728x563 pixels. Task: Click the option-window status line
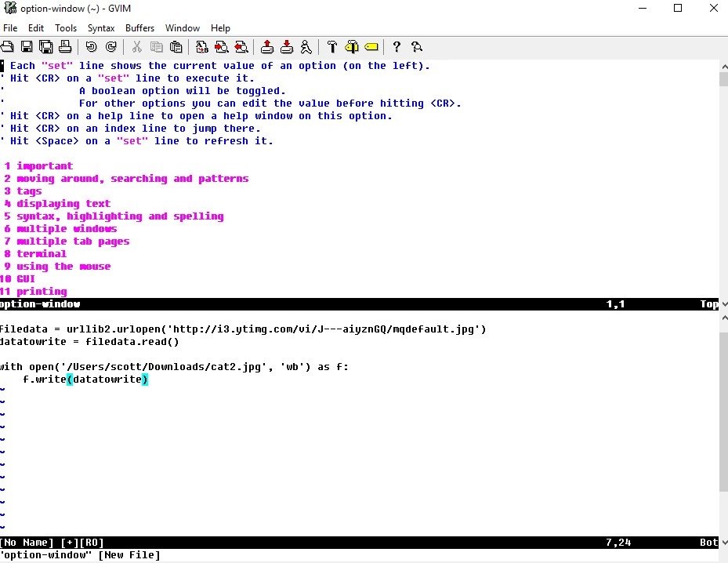(x=360, y=304)
